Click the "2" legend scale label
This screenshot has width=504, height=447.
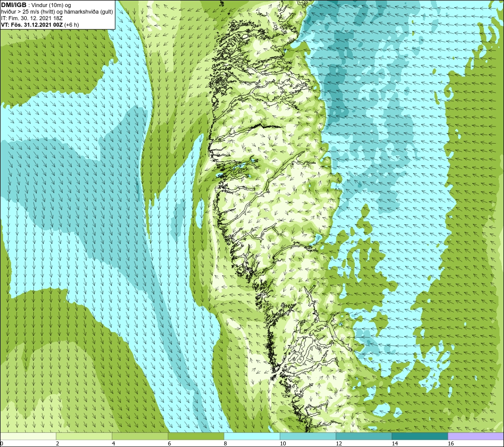tap(57, 443)
